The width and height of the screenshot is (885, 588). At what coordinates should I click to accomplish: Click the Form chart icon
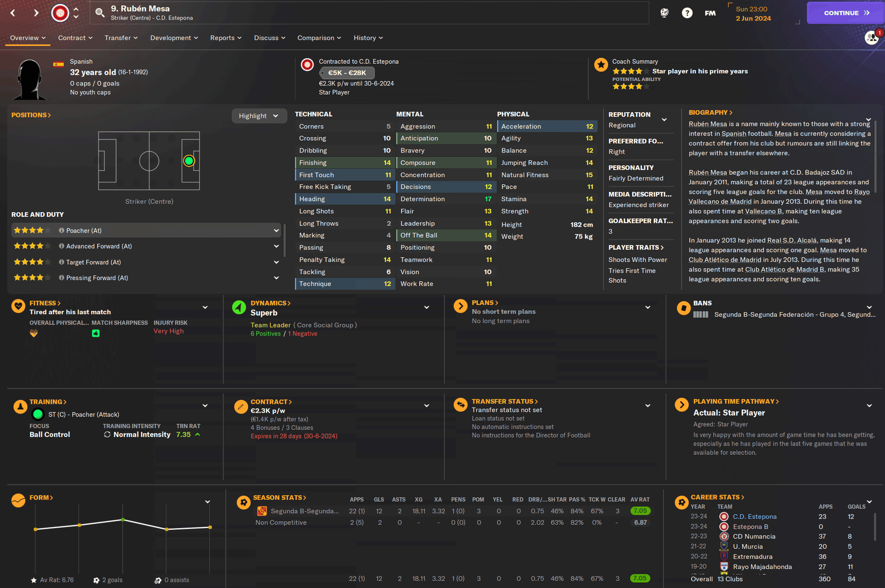(x=18, y=500)
